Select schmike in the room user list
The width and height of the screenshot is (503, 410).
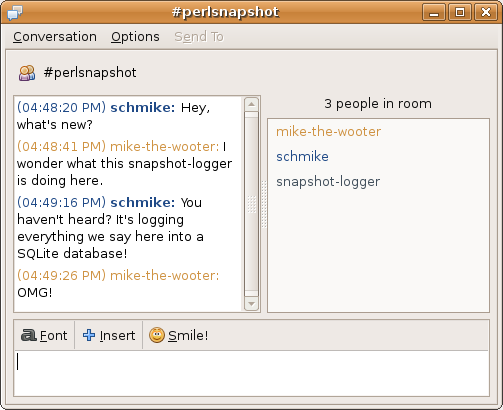(302, 156)
